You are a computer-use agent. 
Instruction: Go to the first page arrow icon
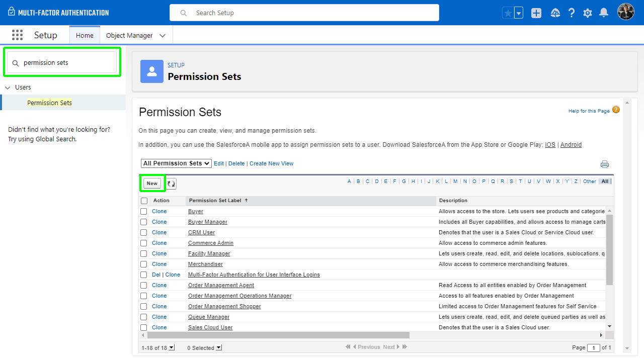(348, 347)
